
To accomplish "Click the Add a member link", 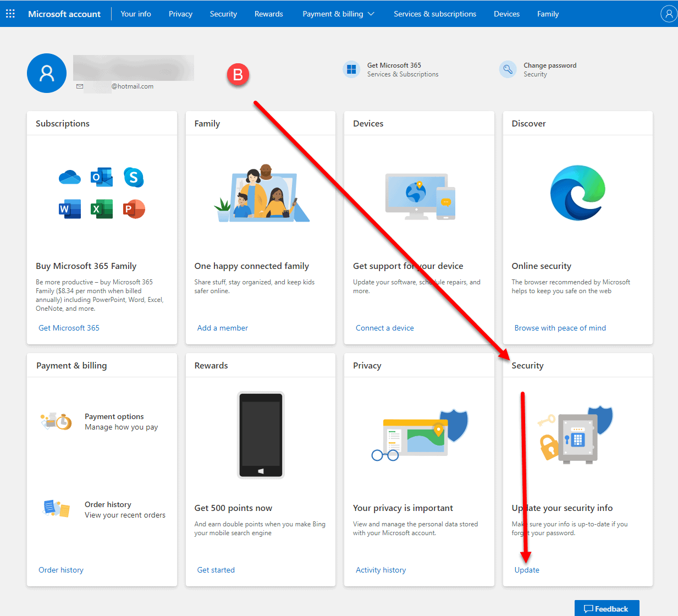I will [x=223, y=328].
